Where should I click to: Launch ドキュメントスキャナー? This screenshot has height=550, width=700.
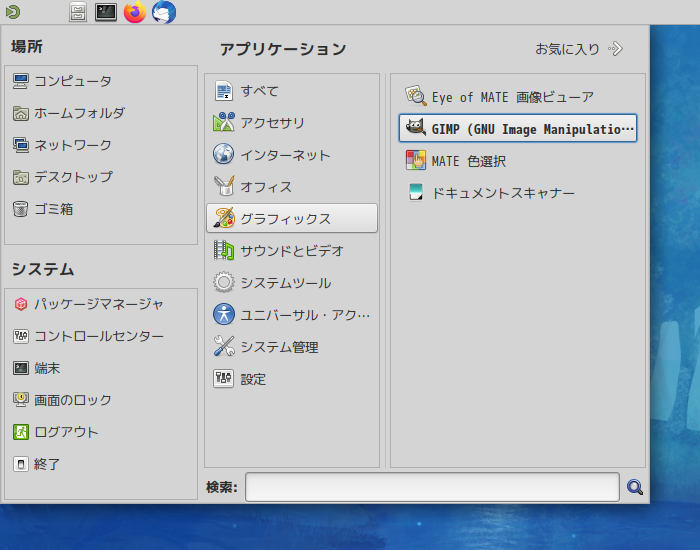point(518,193)
